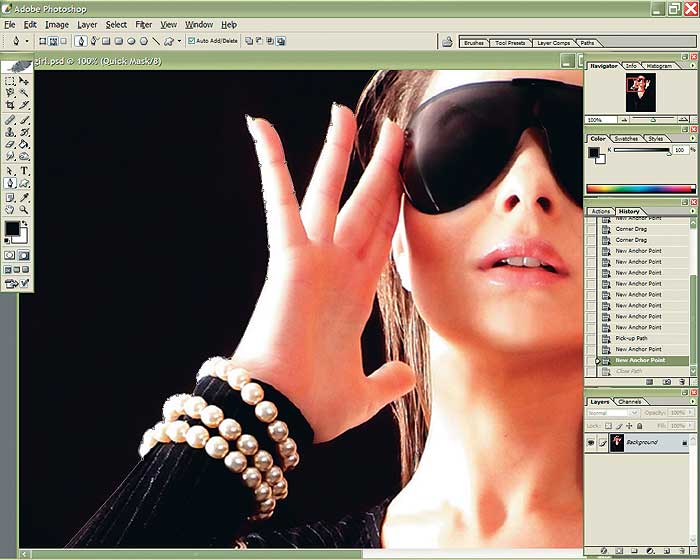
Task: Select the Eyedropper tool
Action: (24, 198)
